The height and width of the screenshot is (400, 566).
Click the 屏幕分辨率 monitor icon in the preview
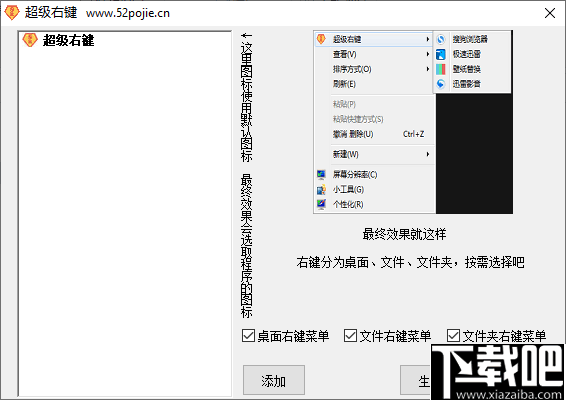(321, 175)
